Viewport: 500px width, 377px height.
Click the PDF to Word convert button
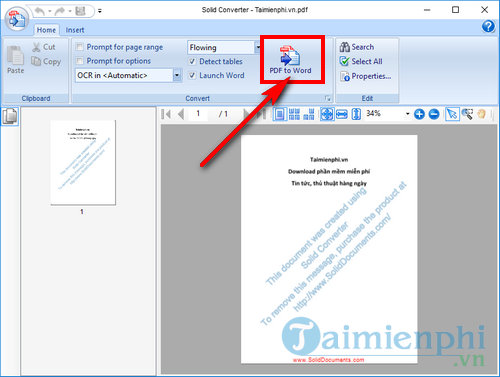290,60
